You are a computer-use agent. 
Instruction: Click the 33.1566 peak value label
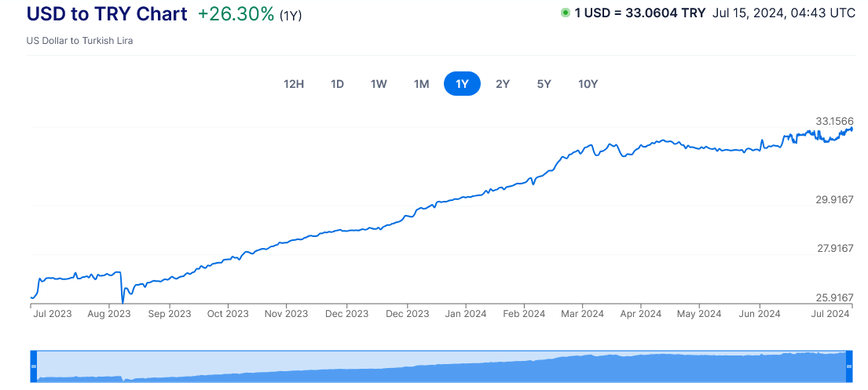click(x=834, y=121)
